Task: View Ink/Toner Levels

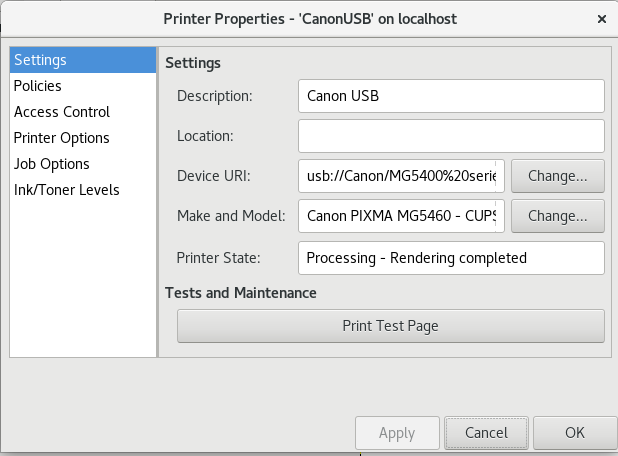Action: point(83,190)
